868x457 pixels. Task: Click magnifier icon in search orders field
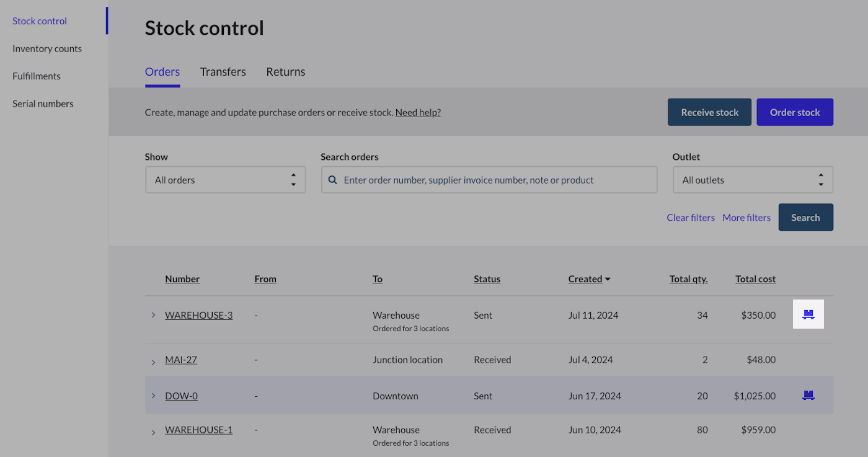333,180
